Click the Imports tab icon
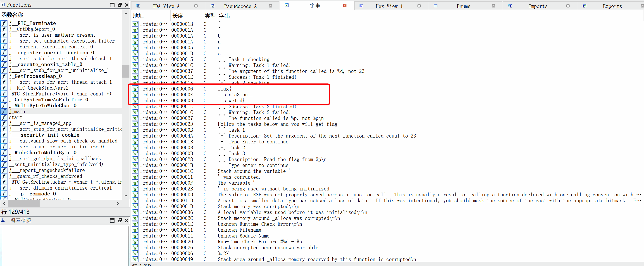 click(510, 6)
